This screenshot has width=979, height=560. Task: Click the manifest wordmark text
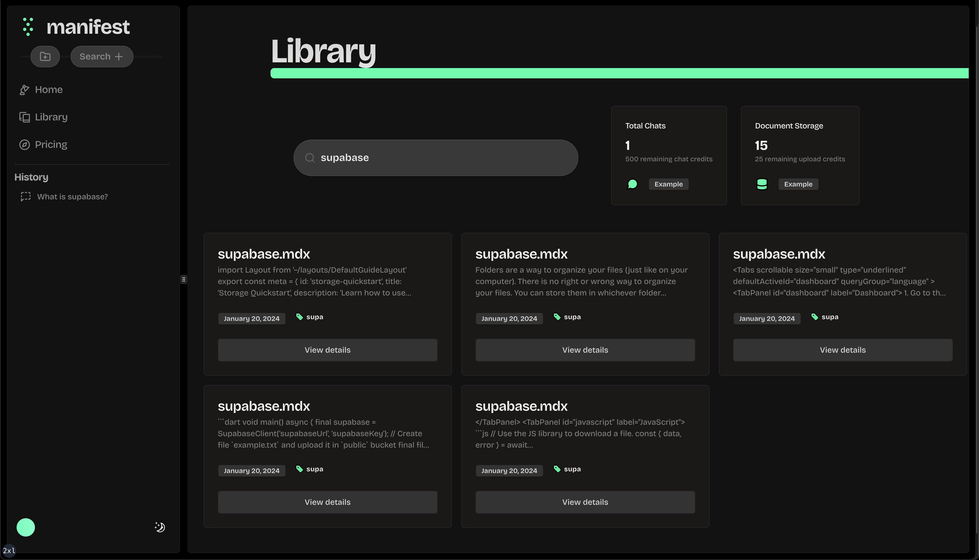pos(88,27)
